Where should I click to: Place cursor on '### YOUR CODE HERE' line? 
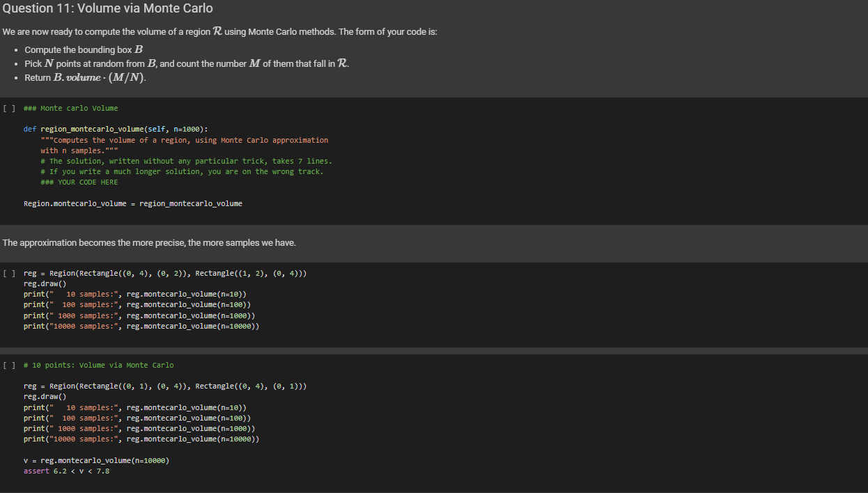coord(79,182)
